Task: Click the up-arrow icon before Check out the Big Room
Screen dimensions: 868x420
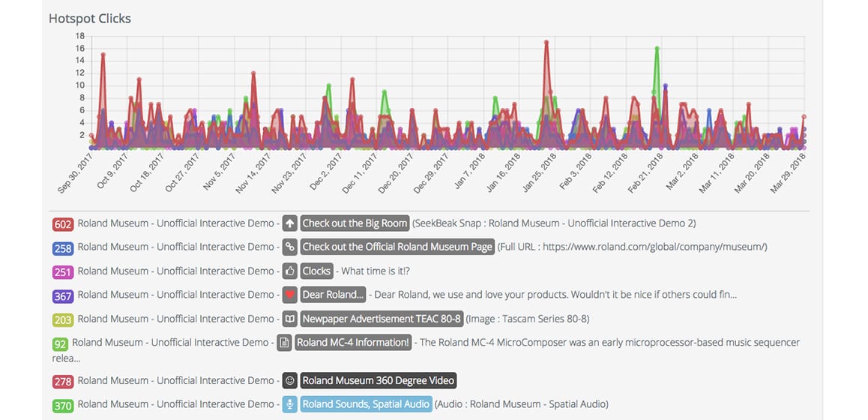Action: pyautogui.click(x=290, y=223)
